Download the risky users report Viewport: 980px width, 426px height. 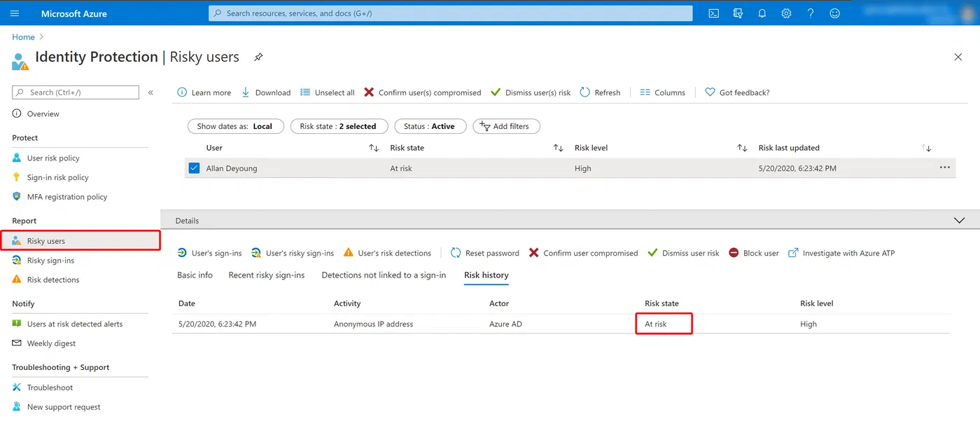tap(266, 92)
